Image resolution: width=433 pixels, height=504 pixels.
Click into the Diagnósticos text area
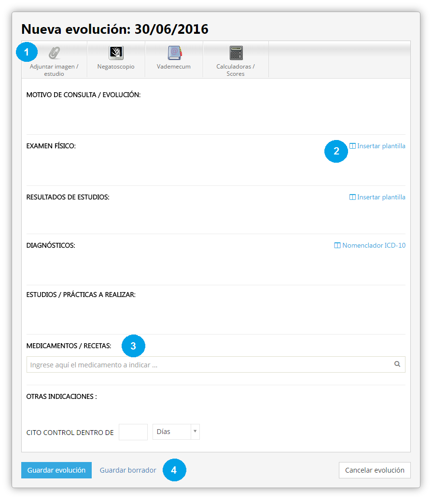click(216, 267)
